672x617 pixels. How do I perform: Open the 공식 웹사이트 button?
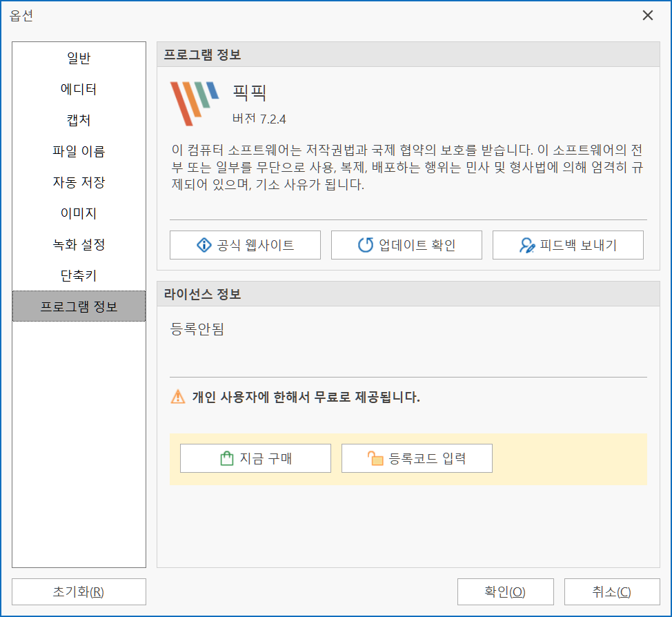(x=245, y=245)
